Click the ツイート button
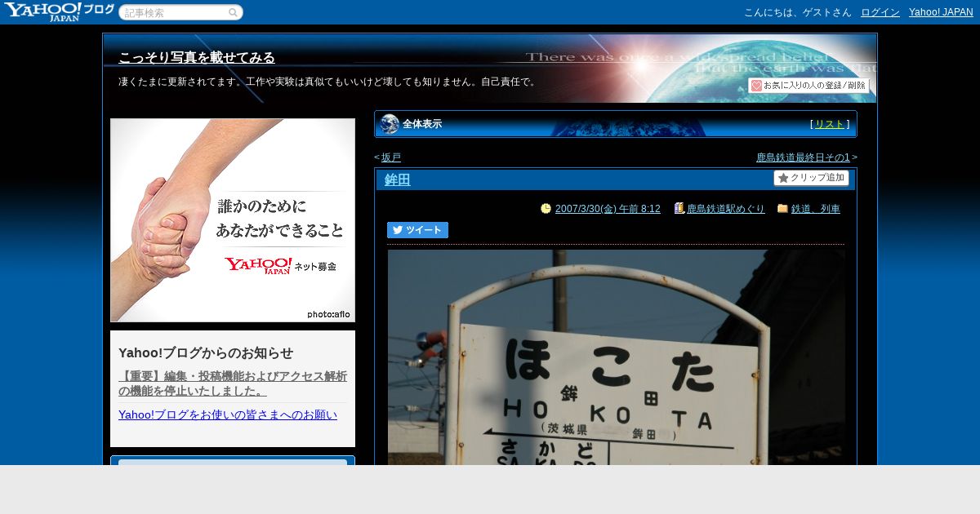980x514 pixels. coord(417,230)
